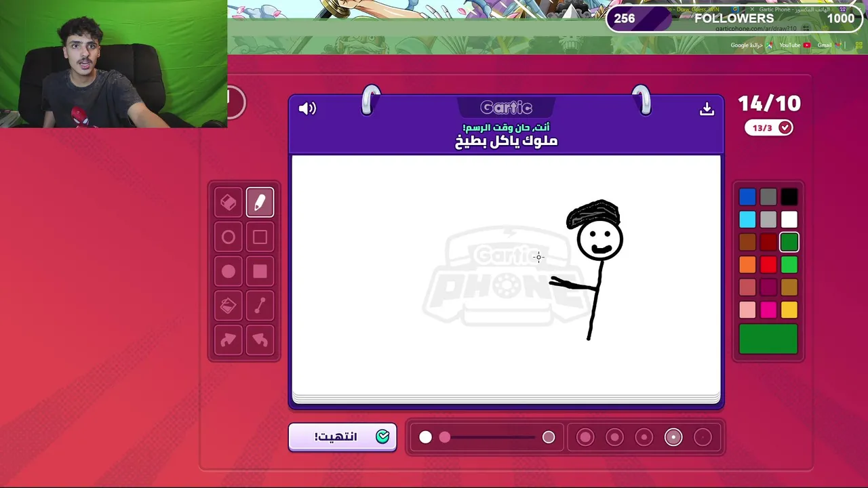The width and height of the screenshot is (868, 488).
Task: Pick the selected dark green swatch
Action: pyautogui.click(x=789, y=243)
